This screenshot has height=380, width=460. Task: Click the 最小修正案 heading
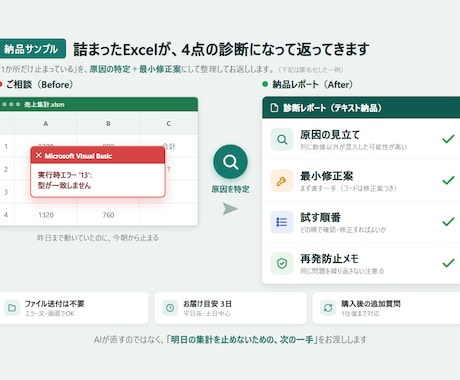click(326, 176)
